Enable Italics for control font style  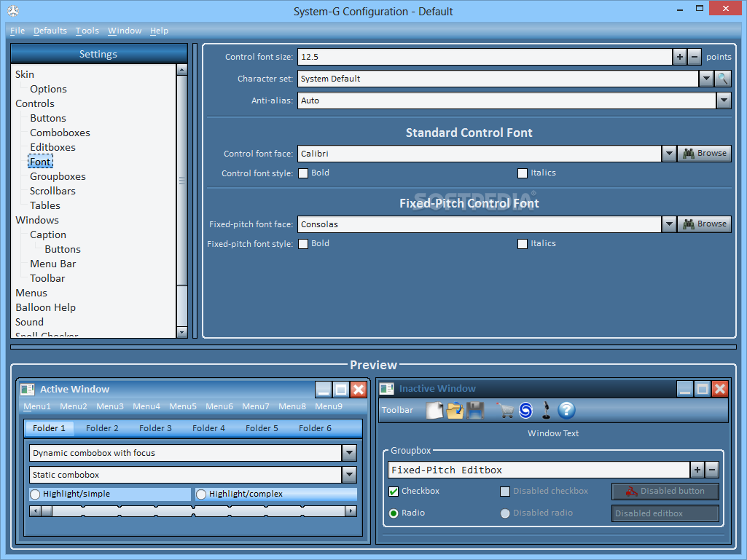(x=523, y=173)
